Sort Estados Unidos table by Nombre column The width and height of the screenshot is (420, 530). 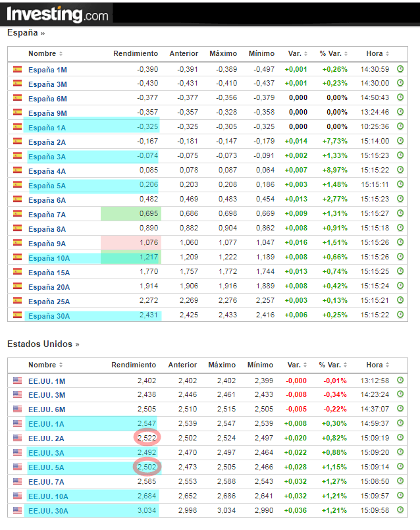tap(45, 365)
